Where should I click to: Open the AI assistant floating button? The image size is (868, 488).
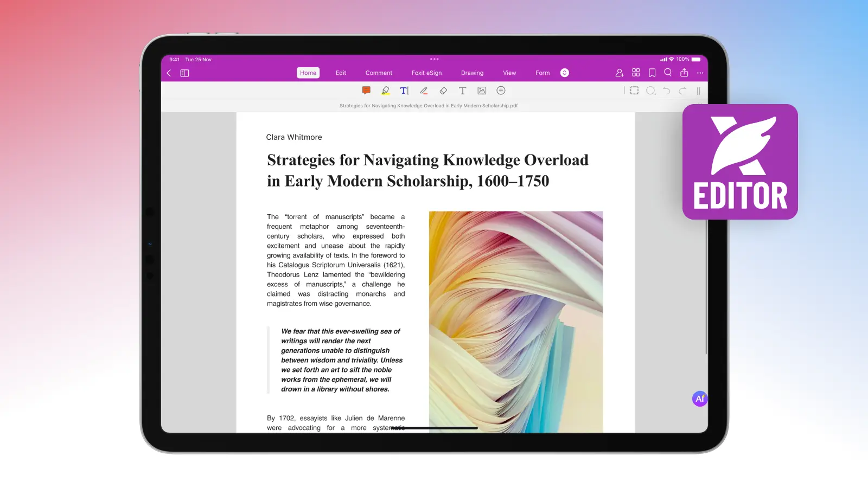point(700,399)
